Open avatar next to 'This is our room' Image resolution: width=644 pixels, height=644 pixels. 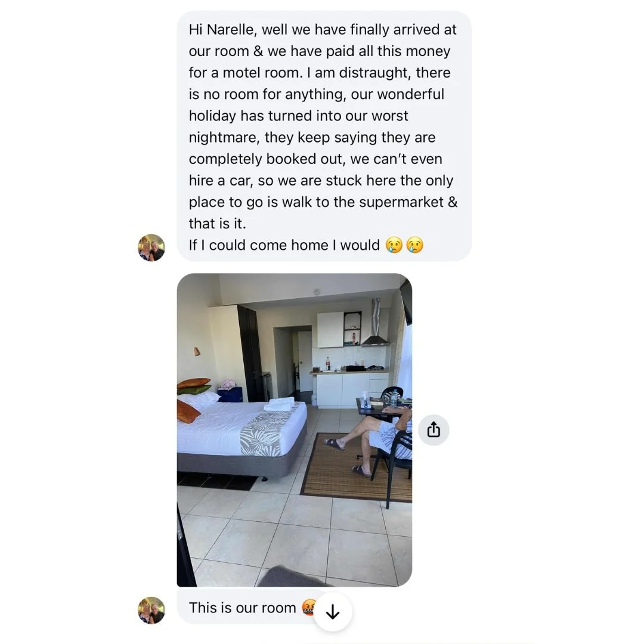[151, 611]
